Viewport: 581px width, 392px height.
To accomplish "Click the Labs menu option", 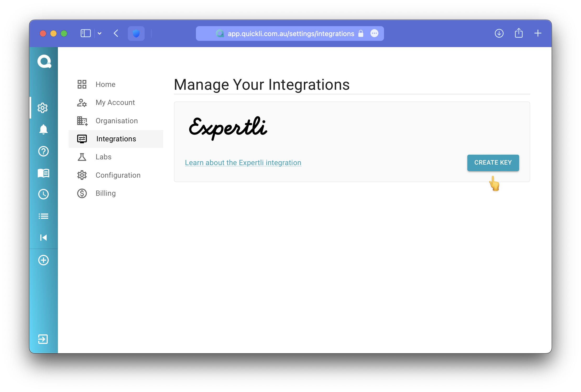I will pos(103,157).
